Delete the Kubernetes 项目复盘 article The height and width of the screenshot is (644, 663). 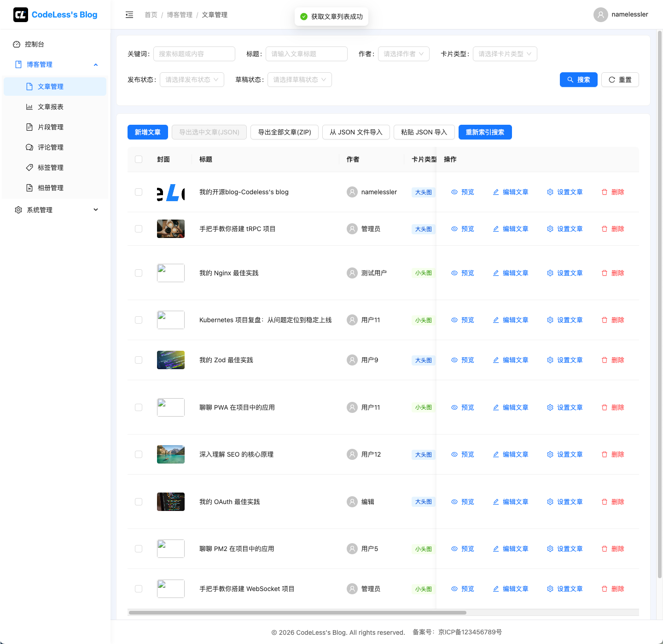tap(613, 320)
